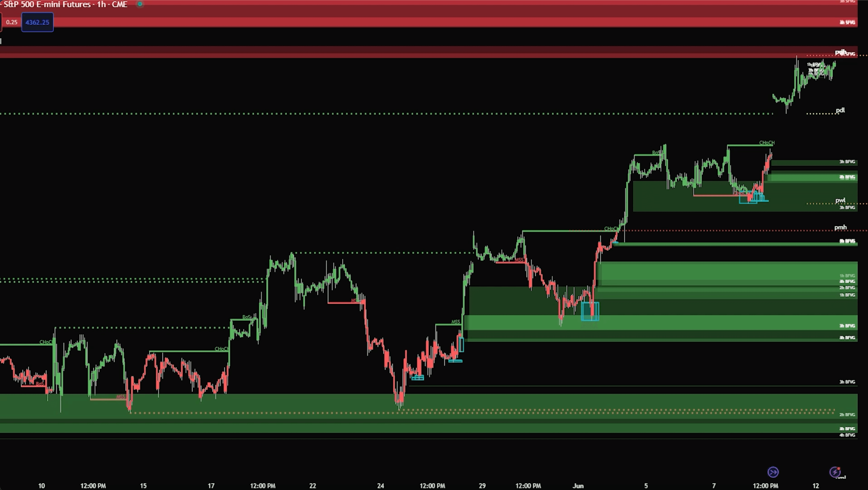This screenshot has height=490, width=868.
Task: Click the 15 date on time axis
Action: pyautogui.click(x=143, y=486)
